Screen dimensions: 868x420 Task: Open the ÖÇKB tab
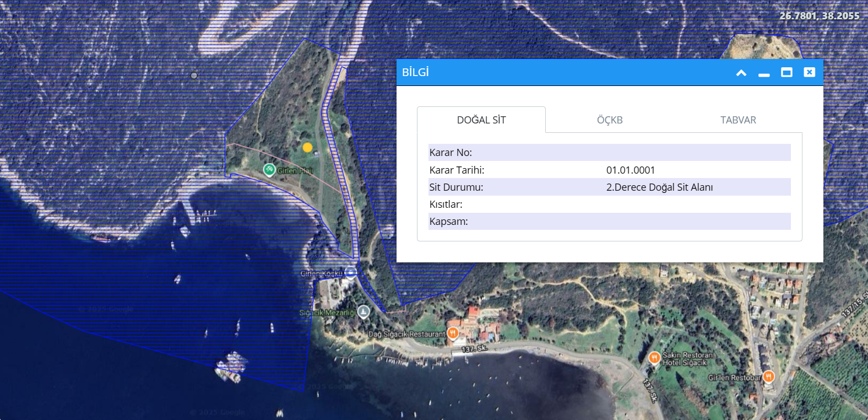click(x=610, y=120)
